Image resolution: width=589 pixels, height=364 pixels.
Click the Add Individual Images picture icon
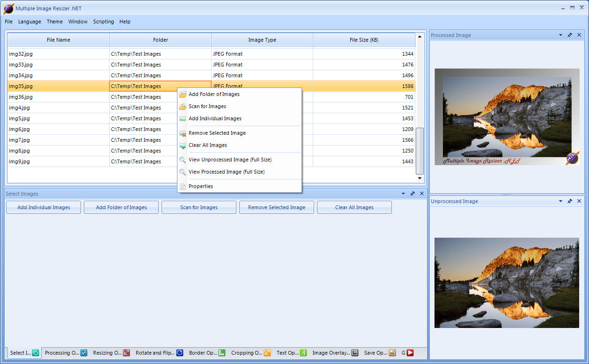point(183,119)
